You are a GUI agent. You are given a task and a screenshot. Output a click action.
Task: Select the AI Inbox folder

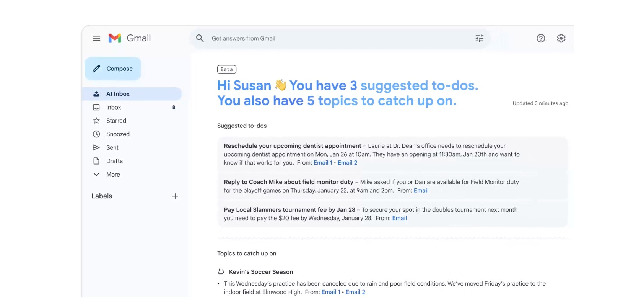[x=118, y=94]
